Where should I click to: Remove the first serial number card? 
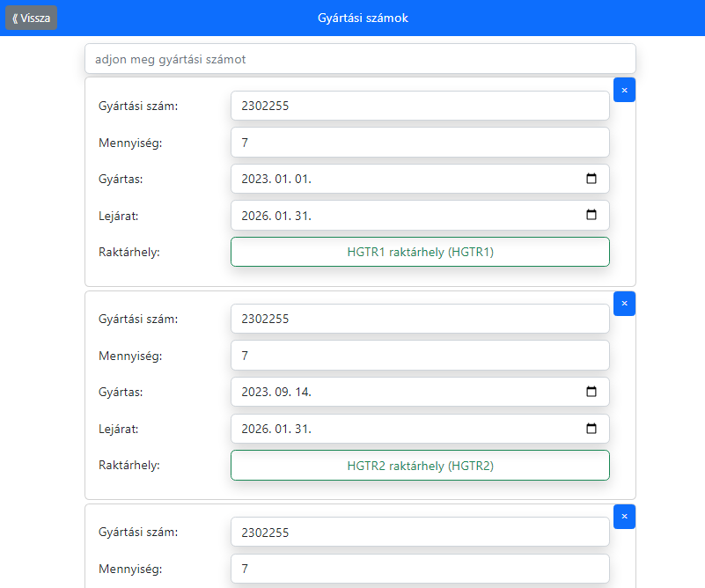pos(624,90)
